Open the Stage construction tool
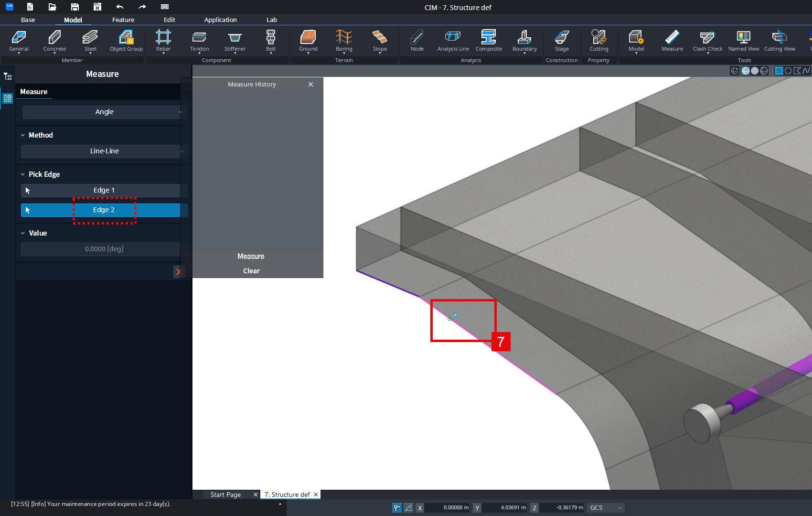The height and width of the screenshot is (516, 812). click(x=561, y=41)
